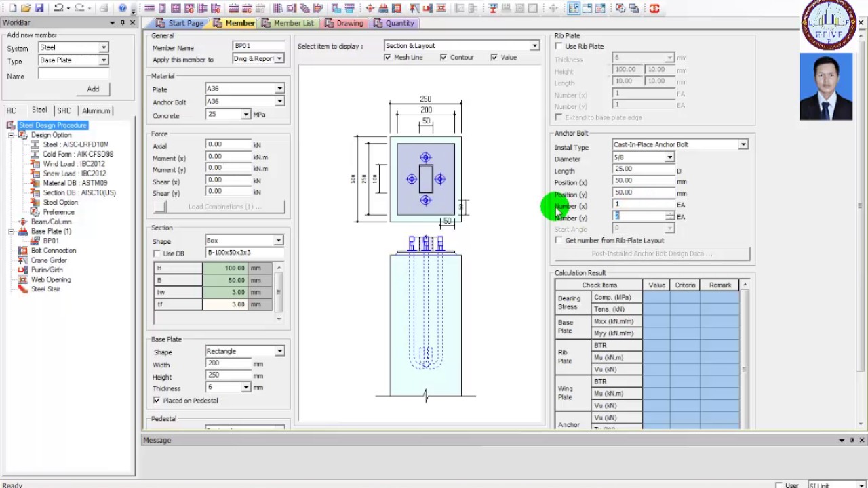Click the Number (y) spinner arrows
This screenshot has width=868, height=488.
pyautogui.click(x=670, y=216)
